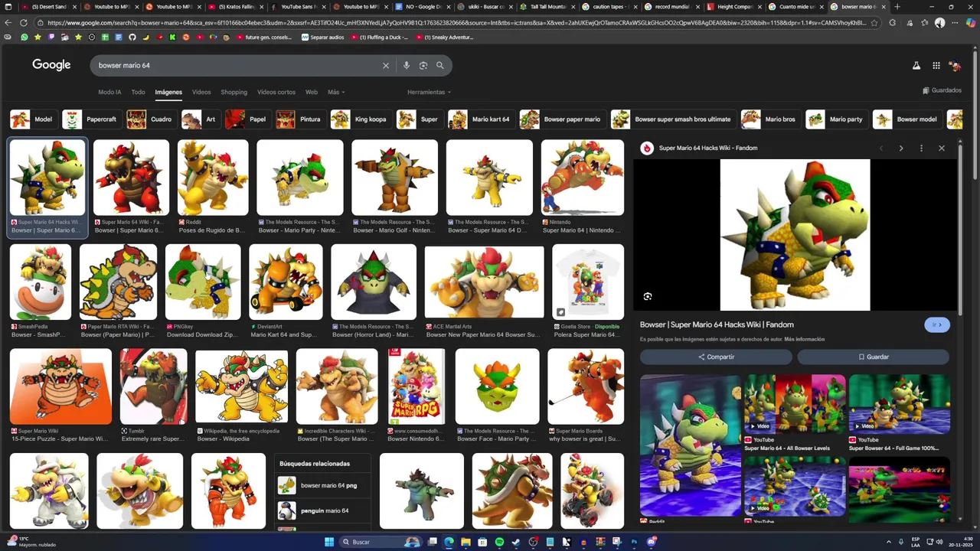Open Photoshop from taskbar
Screen dimensions: 980x551
tap(634, 542)
